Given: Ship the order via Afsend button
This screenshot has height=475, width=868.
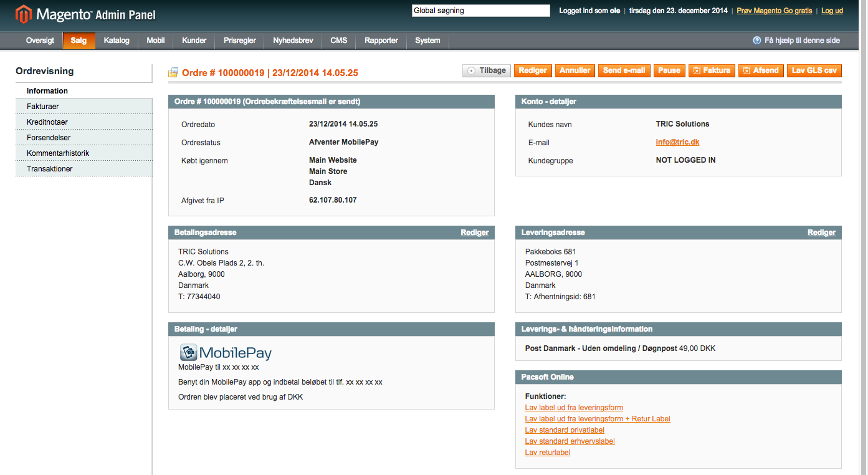Looking at the screenshot, I should (761, 71).
